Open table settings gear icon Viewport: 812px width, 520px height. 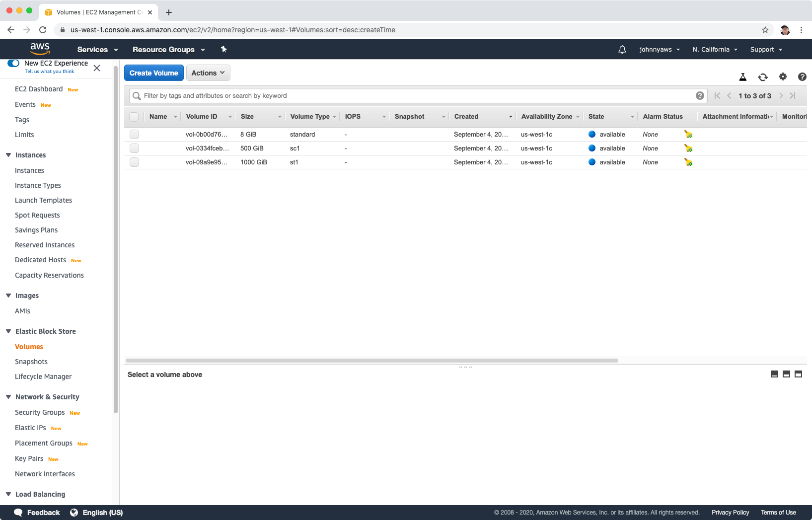click(x=783, y=76)
